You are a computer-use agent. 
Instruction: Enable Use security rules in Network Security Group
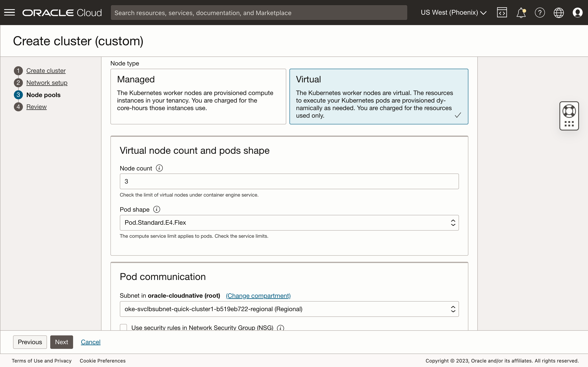click(x=123, y=327)
